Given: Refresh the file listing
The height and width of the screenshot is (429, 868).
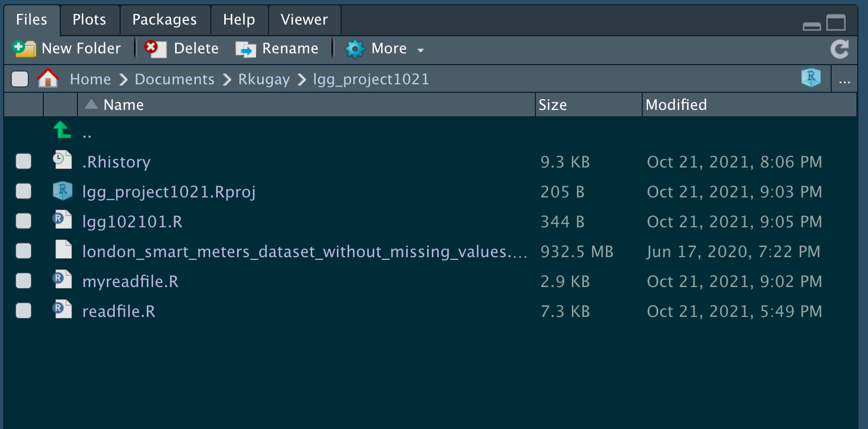Looking at the screenshot, I should [x=840, y=49].
